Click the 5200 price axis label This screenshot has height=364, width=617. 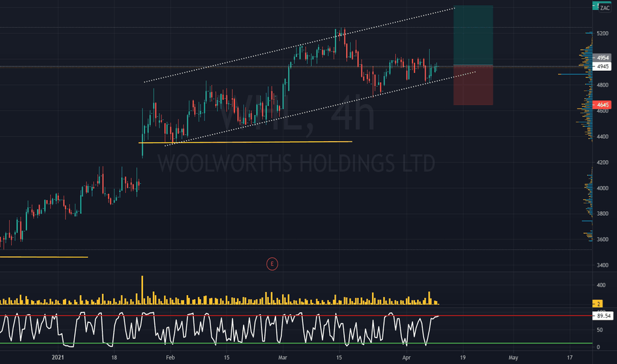click(x=602, y=34)
